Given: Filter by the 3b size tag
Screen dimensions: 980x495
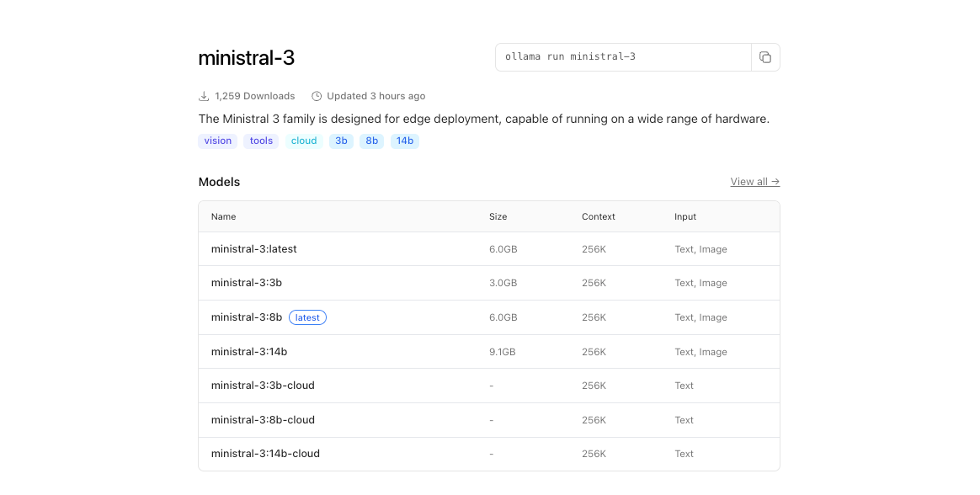Looking at the screenshot, I should pyautogui.click(x=341, y=141).
